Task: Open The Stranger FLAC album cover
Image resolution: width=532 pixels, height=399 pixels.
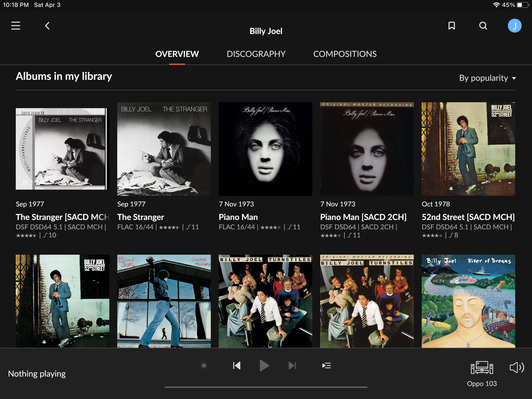Action: click(164, 149)
